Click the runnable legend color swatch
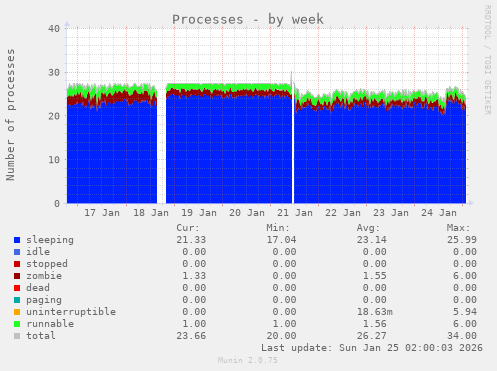 (17, 324)
